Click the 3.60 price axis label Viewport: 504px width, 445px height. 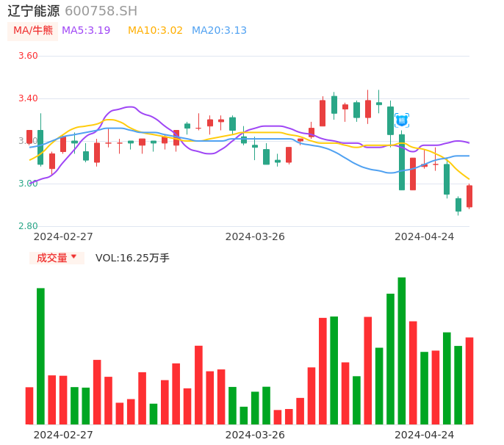click(28, 56)
